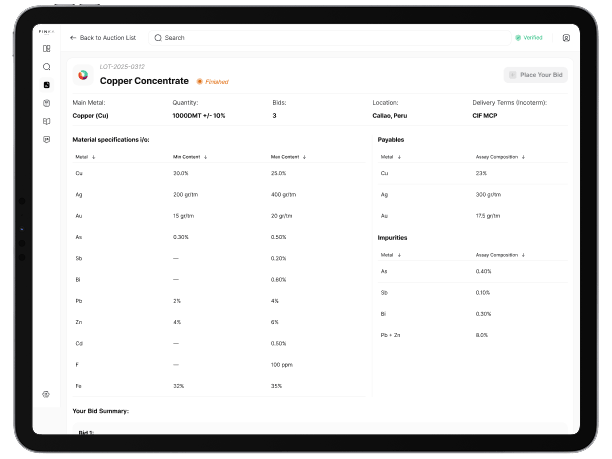Viewport: 612px width, 459px height.
Task: Click the Impurities As 0.40% value
Action: (483, 271)
